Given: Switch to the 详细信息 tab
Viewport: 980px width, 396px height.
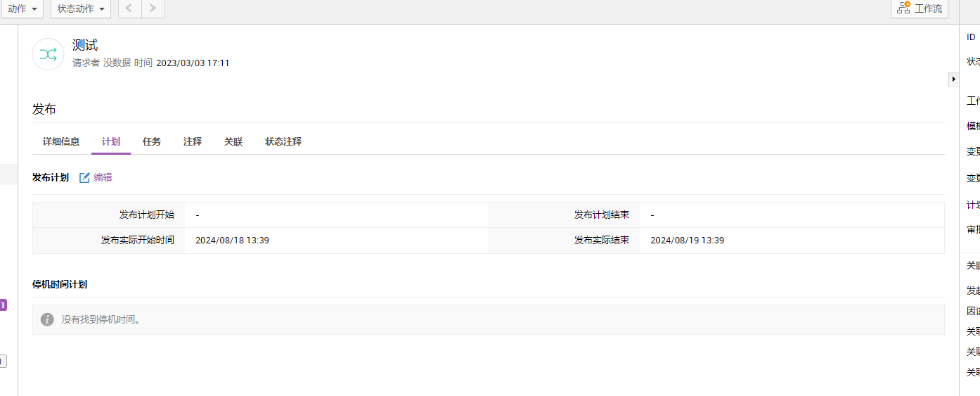Looking at the screenshot, I should tap(61, 141).
